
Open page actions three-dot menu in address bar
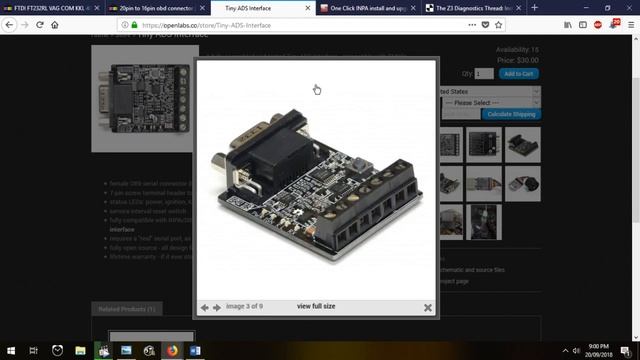coord(472,25)
